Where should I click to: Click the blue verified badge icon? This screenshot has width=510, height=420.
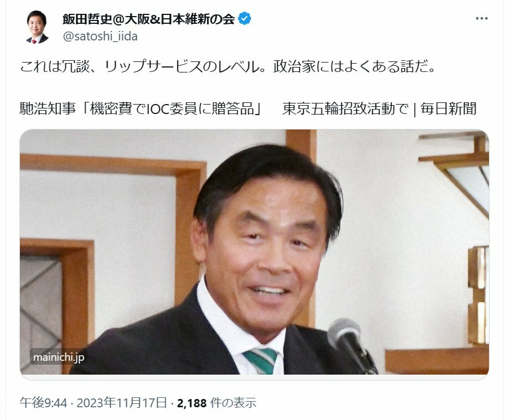coord(244,19)
